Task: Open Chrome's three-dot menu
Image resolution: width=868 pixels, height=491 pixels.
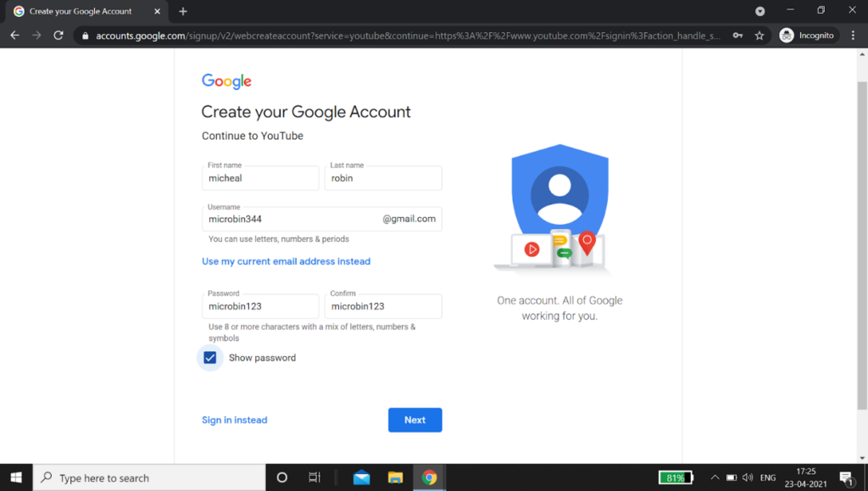Action: tap(853, 36)
